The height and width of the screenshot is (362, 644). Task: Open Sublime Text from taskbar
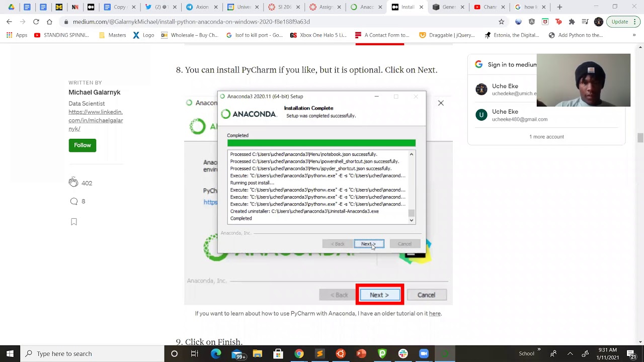pos(319,353)
